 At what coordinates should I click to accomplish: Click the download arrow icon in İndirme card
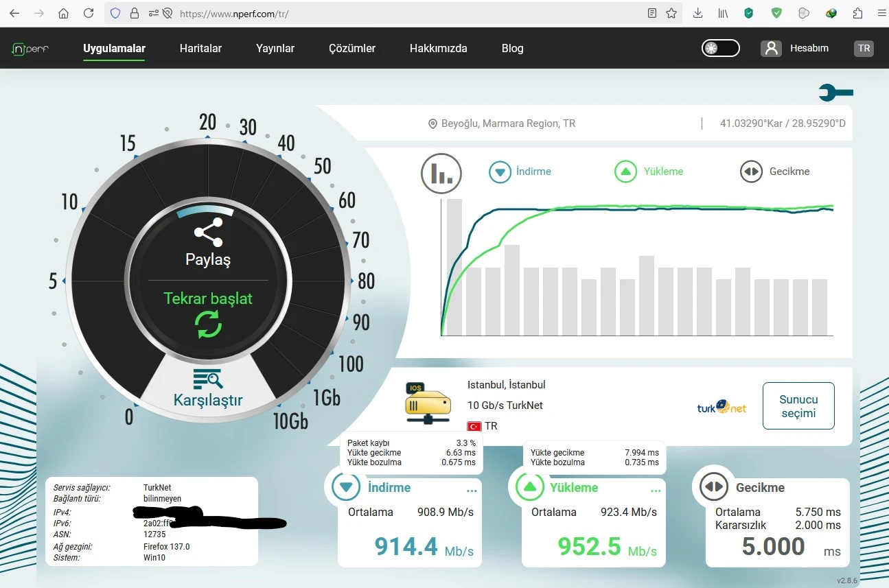click(346, 488)
